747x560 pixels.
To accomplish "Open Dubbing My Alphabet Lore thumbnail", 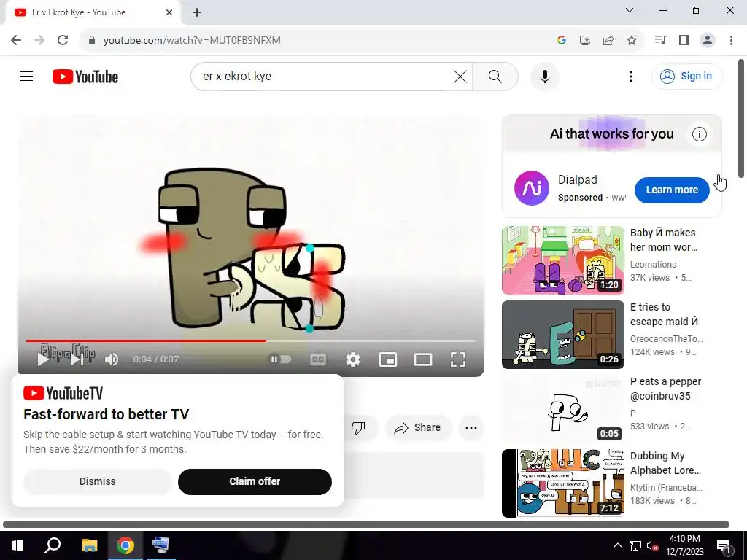I will click(x=563, y=483).
